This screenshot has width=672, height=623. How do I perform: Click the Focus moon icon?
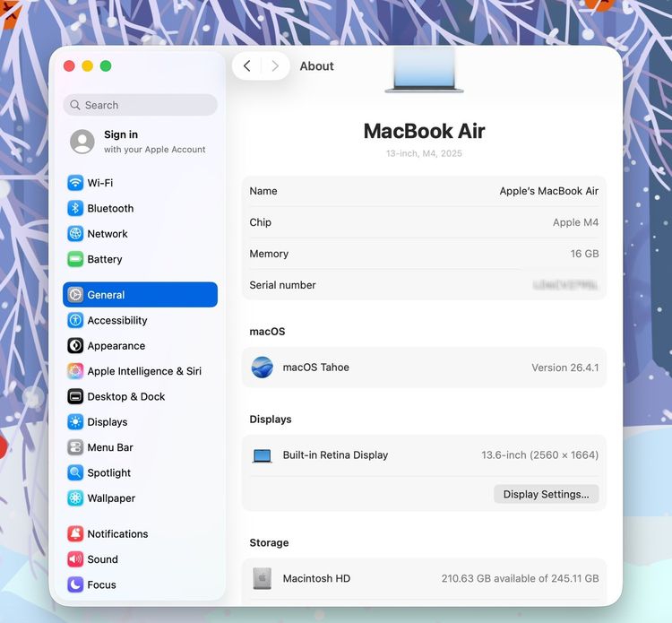[75, 584]
